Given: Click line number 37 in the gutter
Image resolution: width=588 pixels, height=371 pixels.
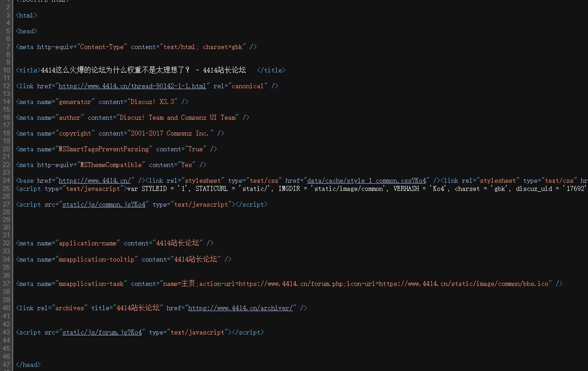Looking at the screenshot, I should click(x=6, y=284).
